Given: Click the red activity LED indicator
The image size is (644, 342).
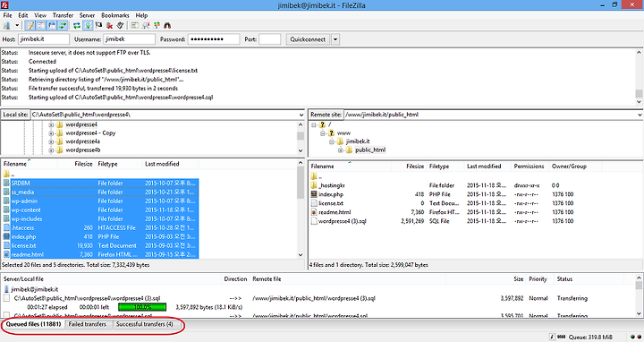Looking at the screenshot, I should [x=639, y=337].
